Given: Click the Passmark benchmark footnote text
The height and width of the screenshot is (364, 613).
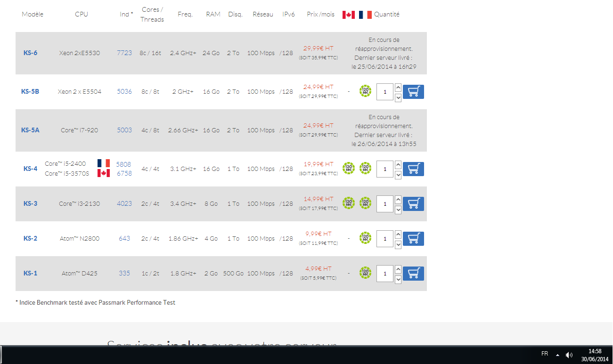Looking at the screenshot, I should [95, 302].
